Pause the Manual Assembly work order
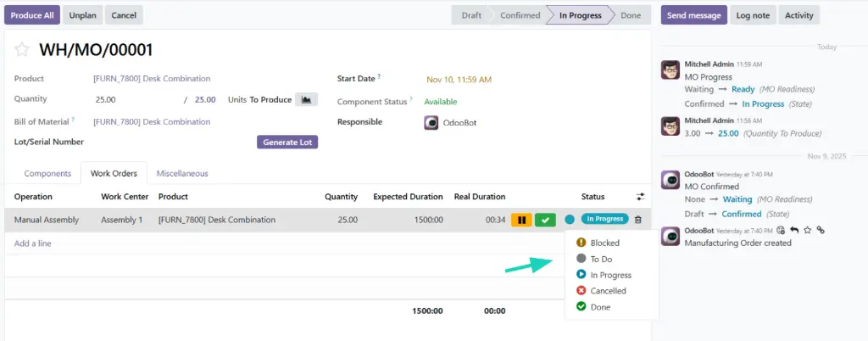 point(521,220)
